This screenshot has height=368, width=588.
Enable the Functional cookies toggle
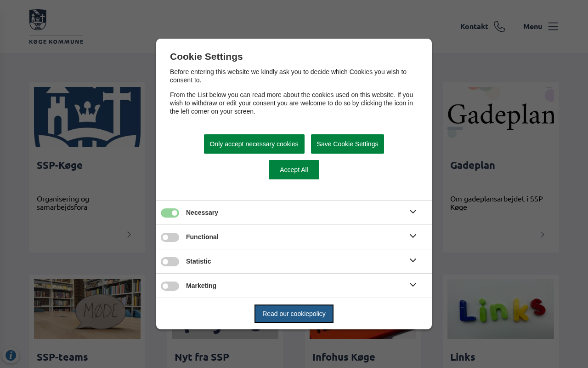click(x=170, y=237)
